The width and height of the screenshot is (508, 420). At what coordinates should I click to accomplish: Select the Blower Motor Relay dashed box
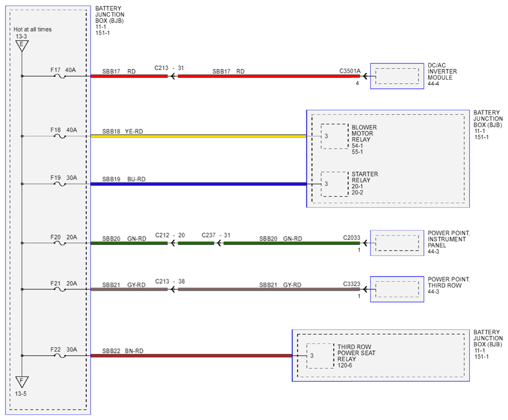335,136
